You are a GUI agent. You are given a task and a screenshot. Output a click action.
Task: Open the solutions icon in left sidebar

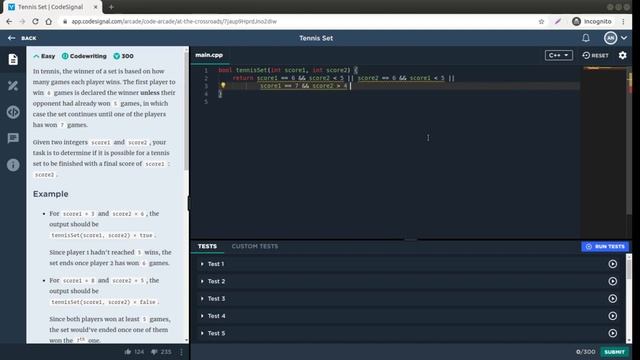point(13,86)
